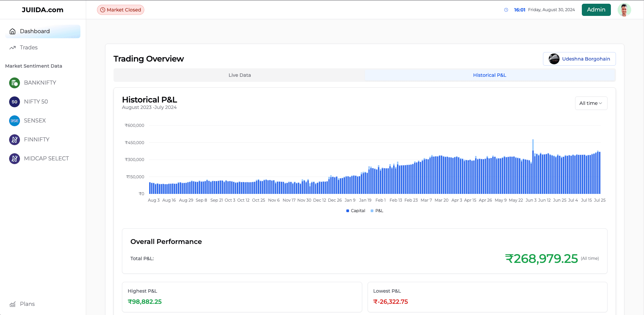Open Plans page from sidebar
The height and width of the screenshot is (315, 644).
pos(43,304)
